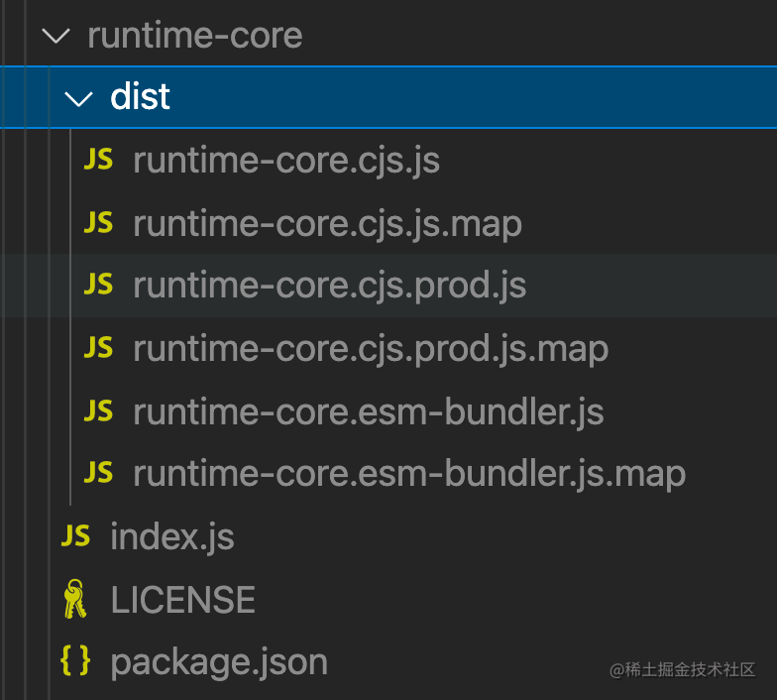Select the runtime-core folder name
Image resolution: width=777 pixels, height=700 pixels.
[194, 36]
